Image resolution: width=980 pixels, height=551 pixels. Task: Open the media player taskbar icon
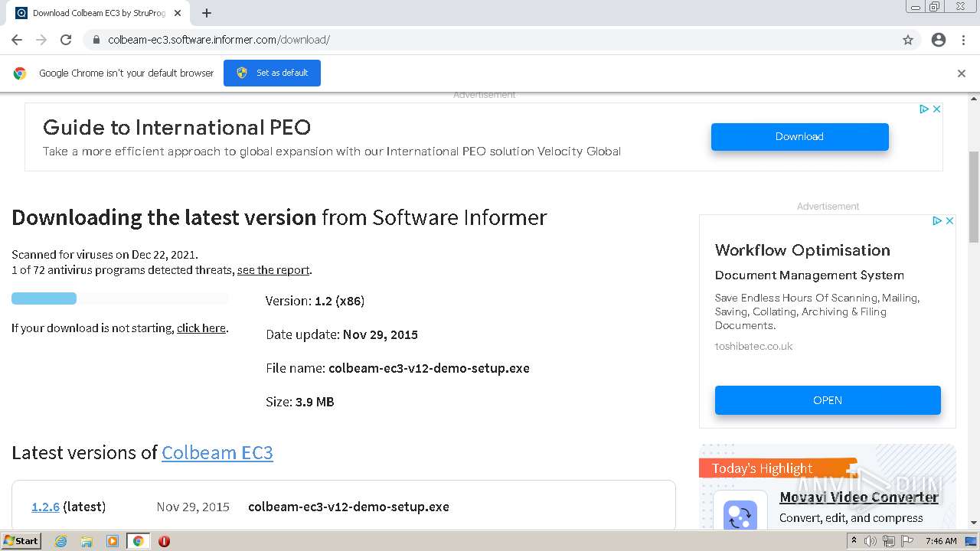point(113,541)
